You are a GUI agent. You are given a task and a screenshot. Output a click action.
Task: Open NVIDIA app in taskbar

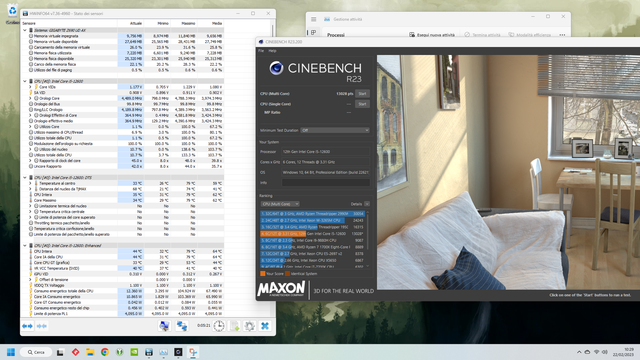point(134,352)
